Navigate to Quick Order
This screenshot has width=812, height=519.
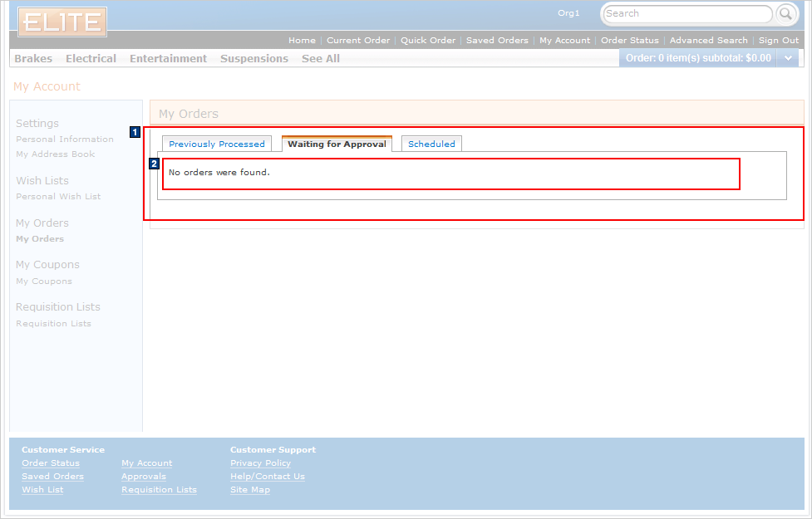tap(427, 40)
